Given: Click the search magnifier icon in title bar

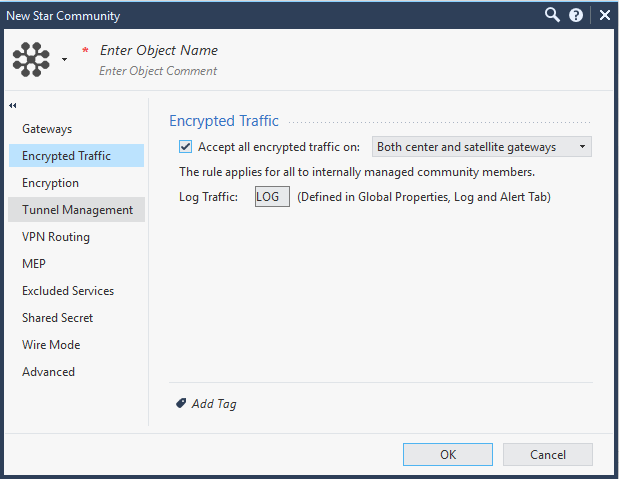Looking at the screenshot, I should tap(552, 15).
